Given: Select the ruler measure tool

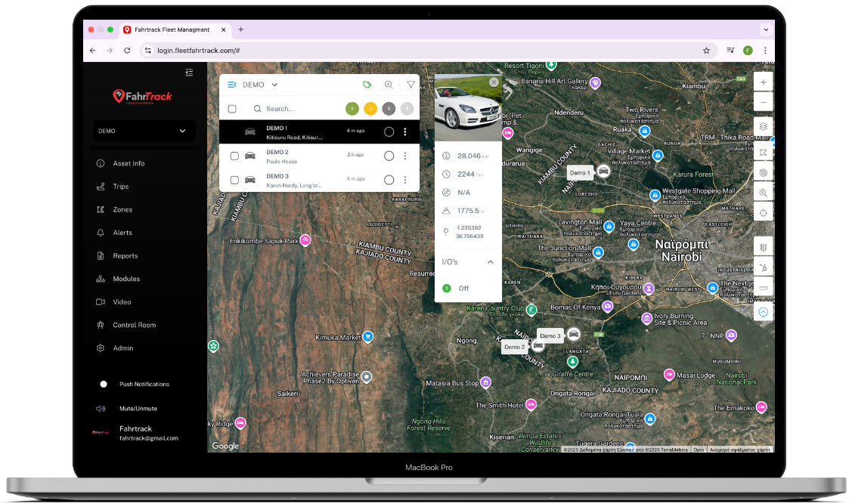Looking at the screenshot, I should [764, 288].
